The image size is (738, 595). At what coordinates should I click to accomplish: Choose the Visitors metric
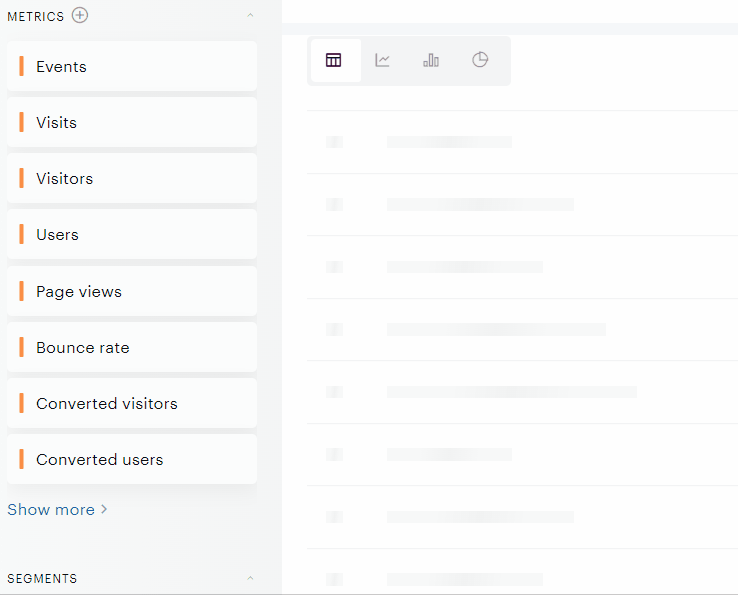(132, 179)
